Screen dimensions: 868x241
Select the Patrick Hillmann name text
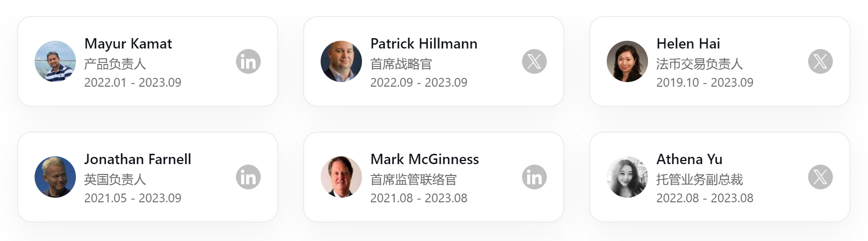pos(424,44)
